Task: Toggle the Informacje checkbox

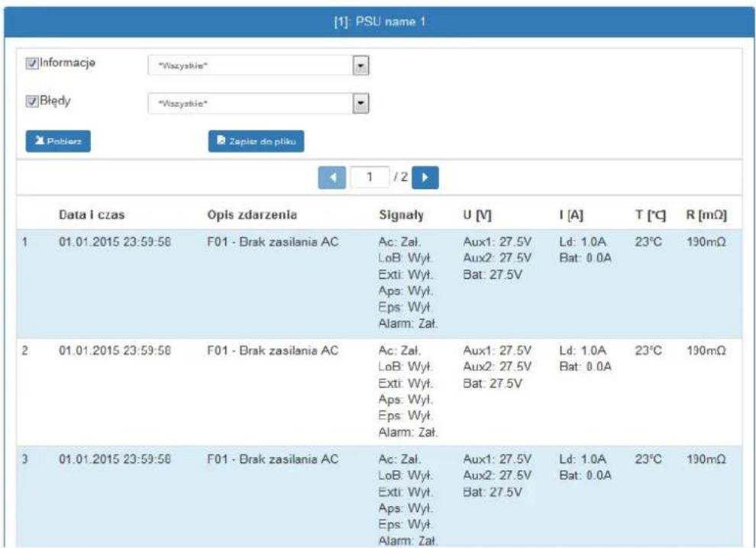Action: [x=32, y=63]
